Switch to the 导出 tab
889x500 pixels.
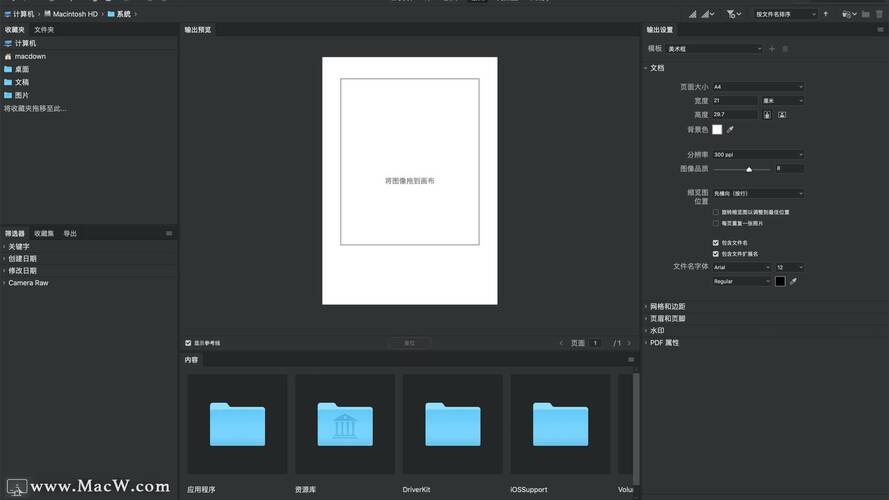[x=70, y=234]
